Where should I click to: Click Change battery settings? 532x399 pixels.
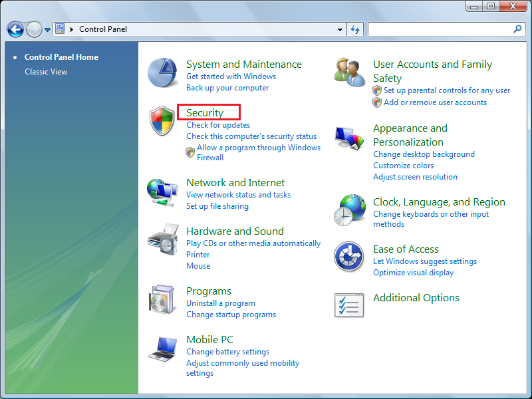coord(227,352)
